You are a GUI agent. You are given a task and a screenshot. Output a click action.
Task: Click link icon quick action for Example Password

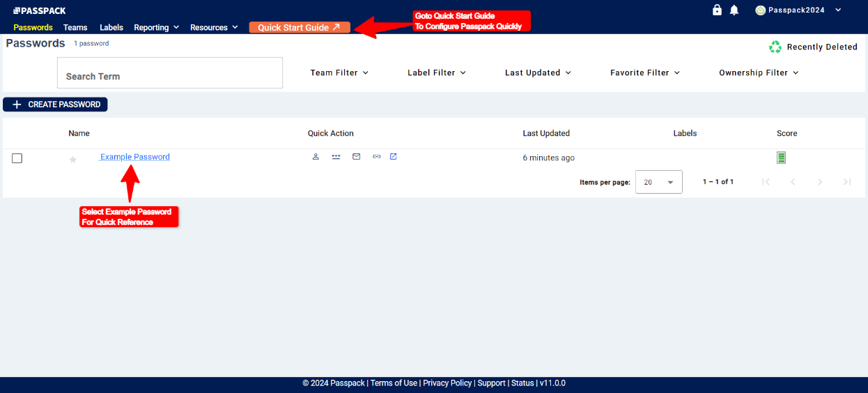[376, 157]
